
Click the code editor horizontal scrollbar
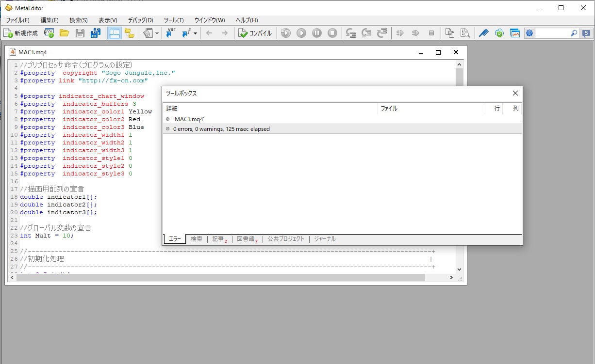coord(221,278)
